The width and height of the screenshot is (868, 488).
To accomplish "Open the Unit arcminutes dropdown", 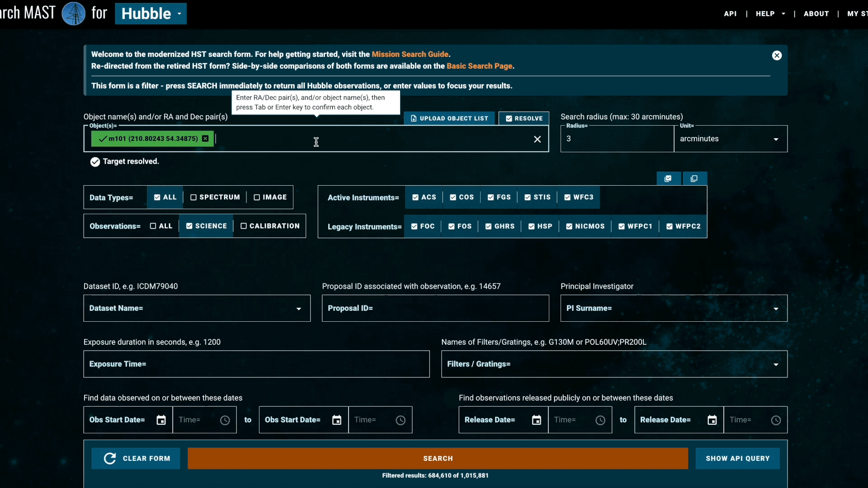I will click(731, 139).
